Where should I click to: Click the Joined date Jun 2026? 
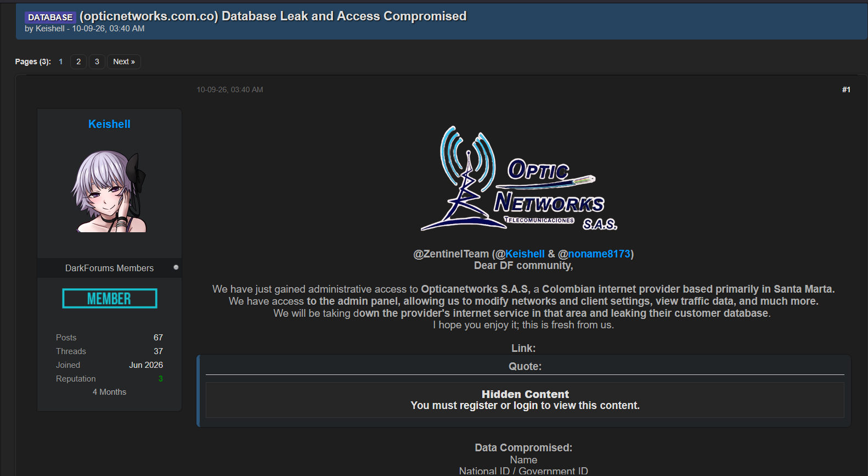point(146,365)
